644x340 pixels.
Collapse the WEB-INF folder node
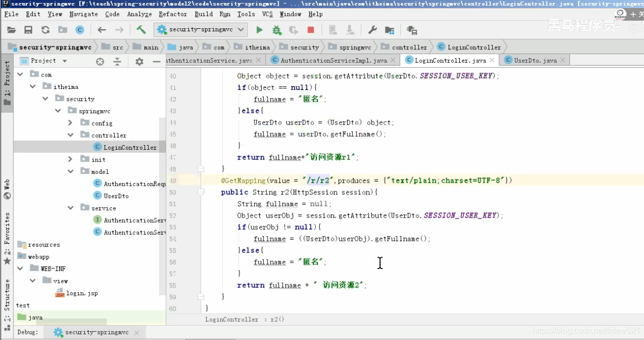pos(20,269)
